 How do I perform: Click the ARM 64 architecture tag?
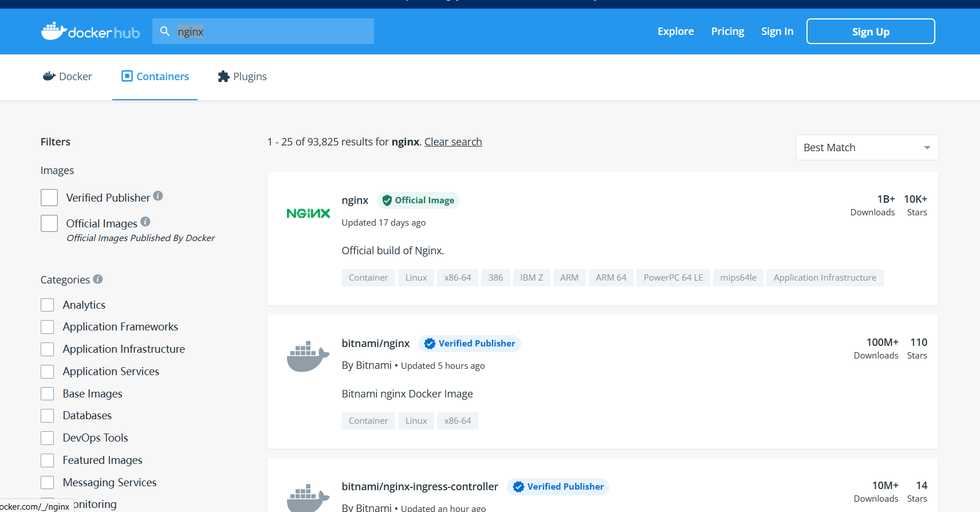coord(611,278)
